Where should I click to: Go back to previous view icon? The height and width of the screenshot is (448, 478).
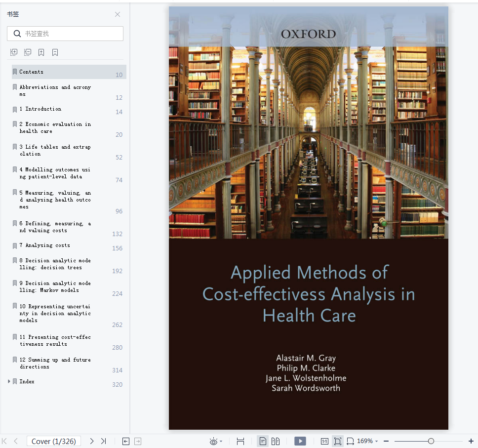[126, 441]
